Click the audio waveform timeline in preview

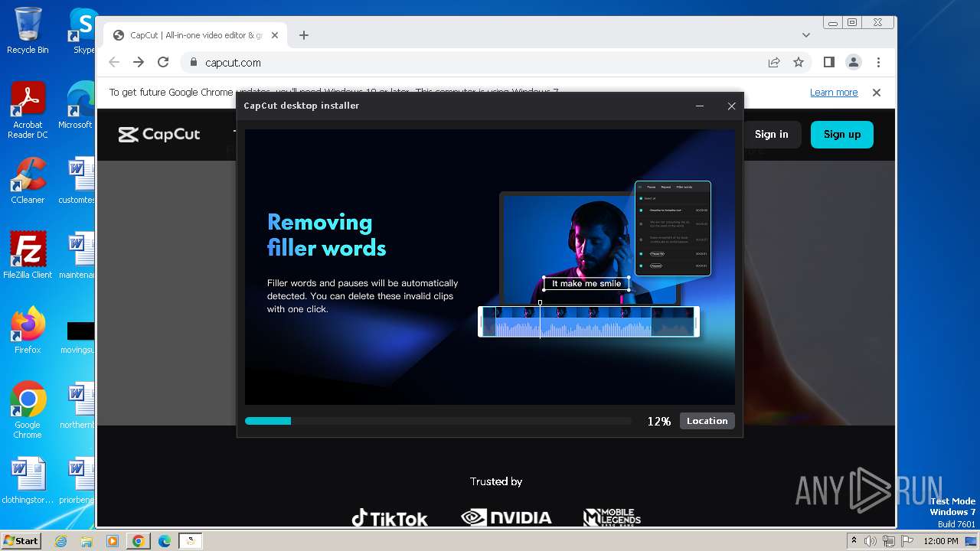[588, 321]
